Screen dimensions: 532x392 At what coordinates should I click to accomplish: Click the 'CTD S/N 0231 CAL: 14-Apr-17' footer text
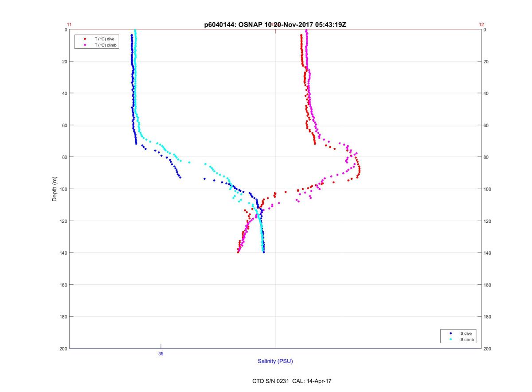[292, 381]
